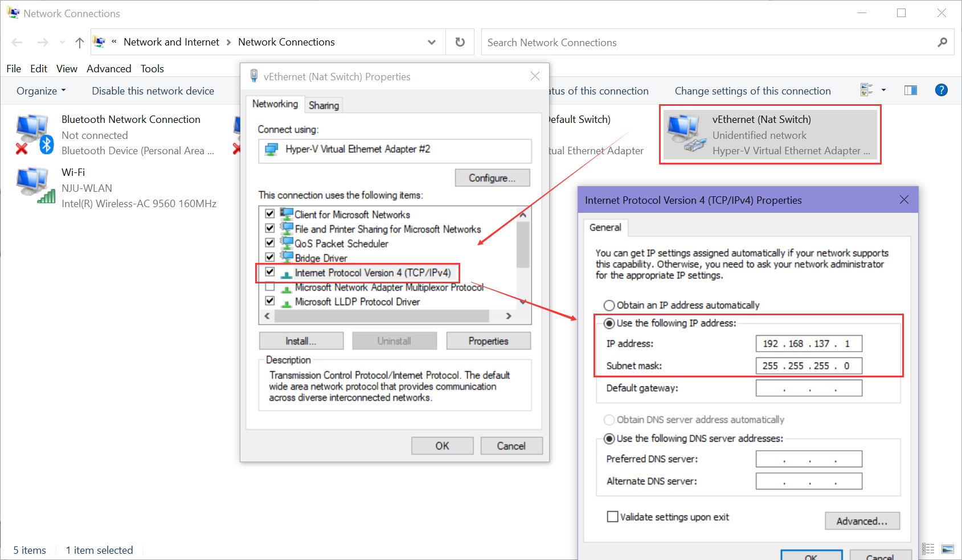Select the Internet Protocol Version 4 (TCP/IPv4) item
Image resolution: width=962 pixels, height=560 pixels.
372,273
